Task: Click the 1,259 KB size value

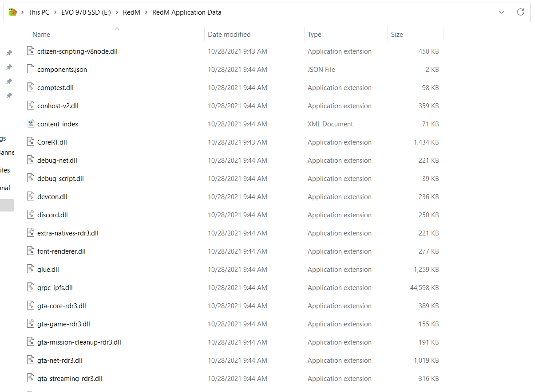Action: pyautogui.click(x=426, y=269)
